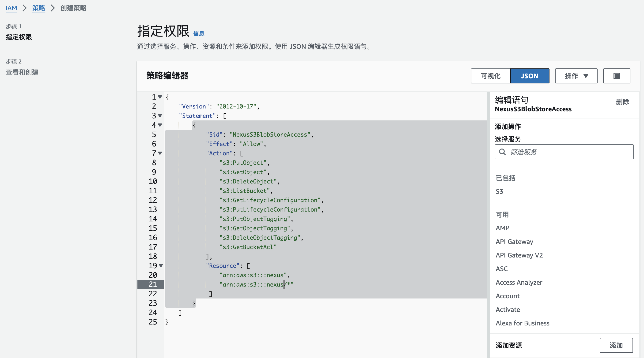Screen dimensions: 644x358
Task: Open the 操作 dropdown menu
Action: [576, 76]
